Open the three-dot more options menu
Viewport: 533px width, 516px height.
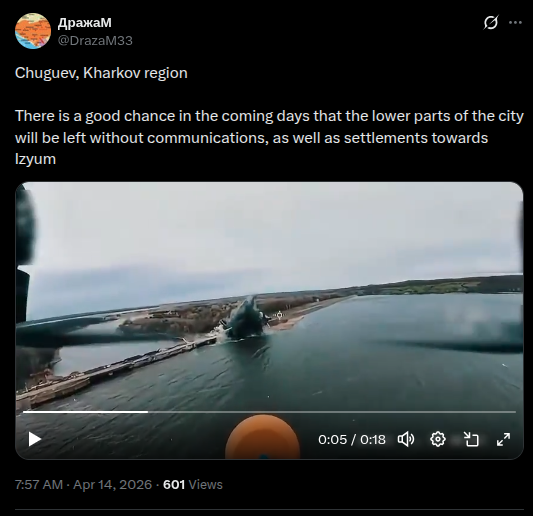coord(515,23)
